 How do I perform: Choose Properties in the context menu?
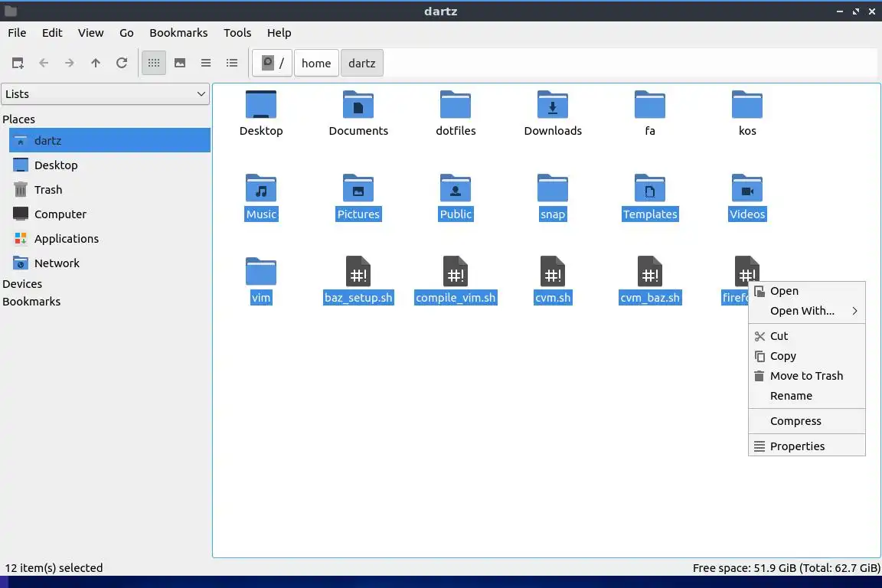pyautogui.click(x=807, y=446)
